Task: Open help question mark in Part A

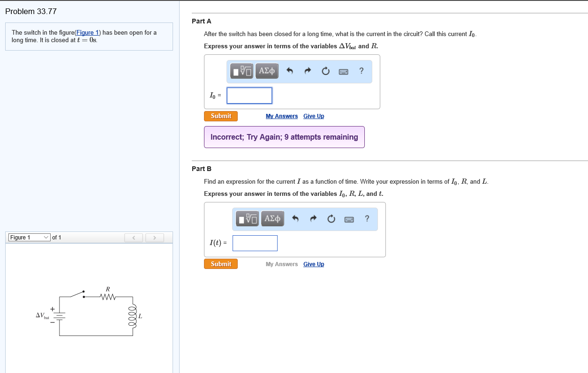Action: click(361, 71)
